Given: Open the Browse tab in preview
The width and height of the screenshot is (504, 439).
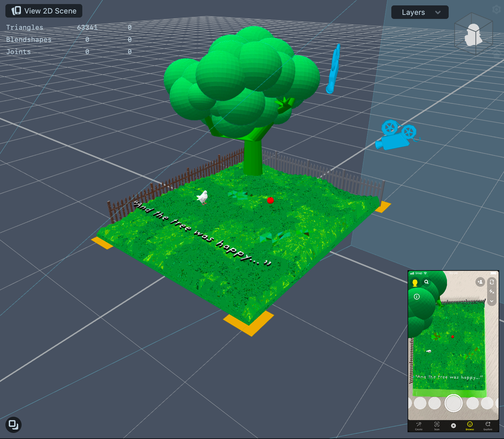Looking at the screenshot, I should coord(470,426).
